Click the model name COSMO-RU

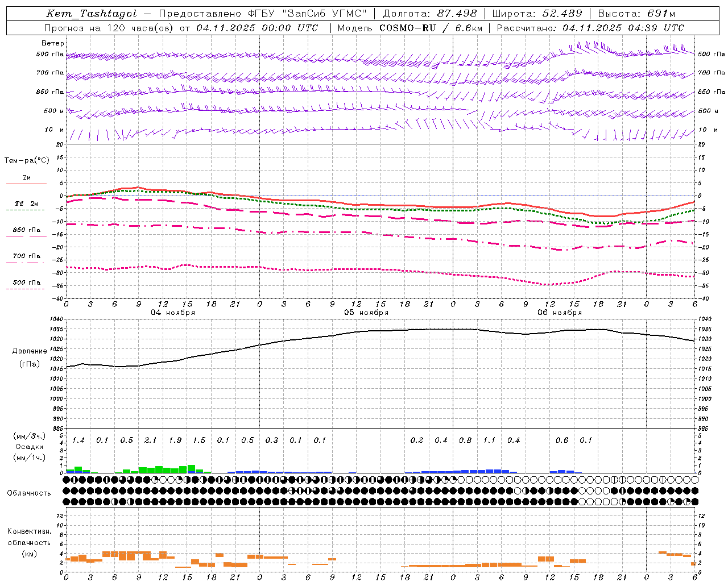pyautogui.click(x=407, y=28)
